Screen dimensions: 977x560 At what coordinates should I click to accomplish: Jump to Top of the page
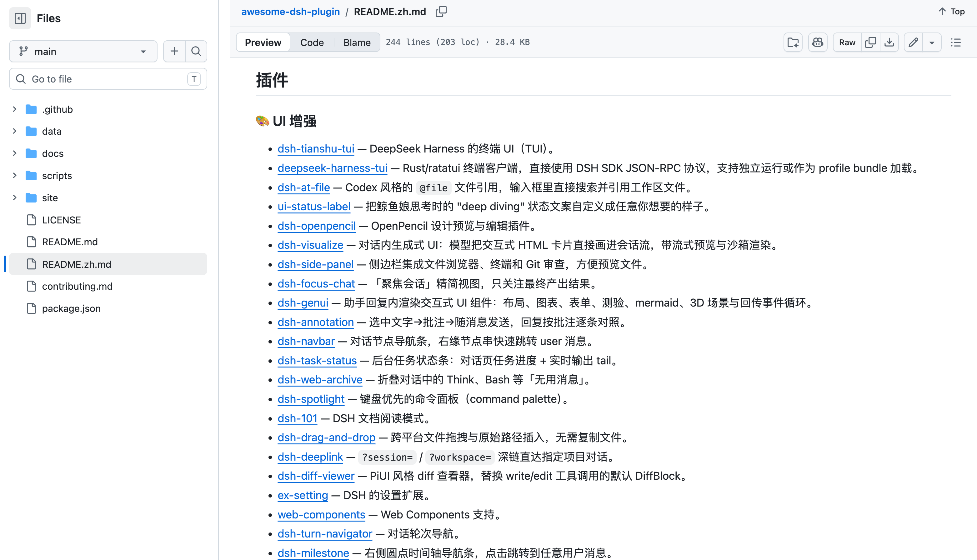(951, 12)
